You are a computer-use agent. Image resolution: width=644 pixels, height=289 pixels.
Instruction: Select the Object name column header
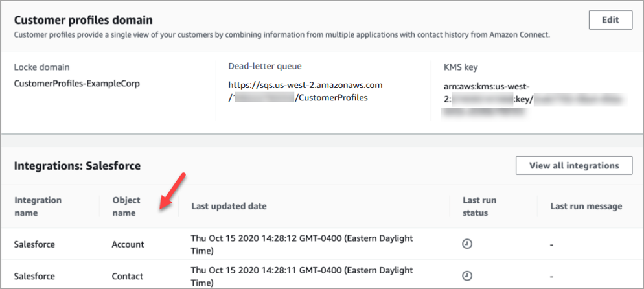pos(126,207)
